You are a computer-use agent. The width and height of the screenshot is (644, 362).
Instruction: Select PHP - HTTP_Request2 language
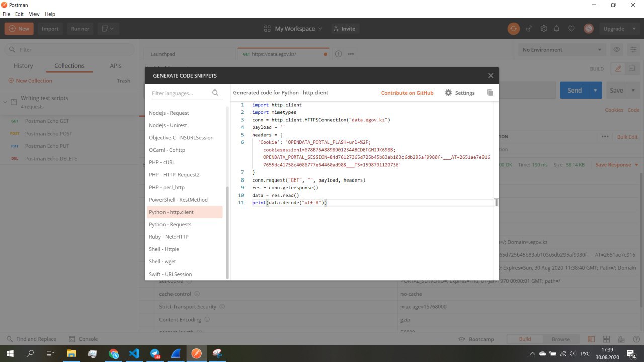point(185,174)
